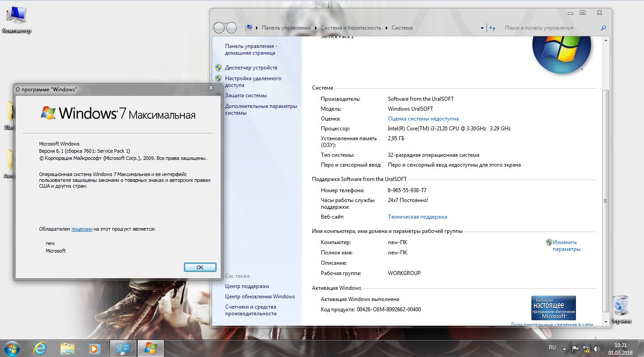Open the Action Center flag tray icon
Screen dimensions: 644x357
(576, 348)
